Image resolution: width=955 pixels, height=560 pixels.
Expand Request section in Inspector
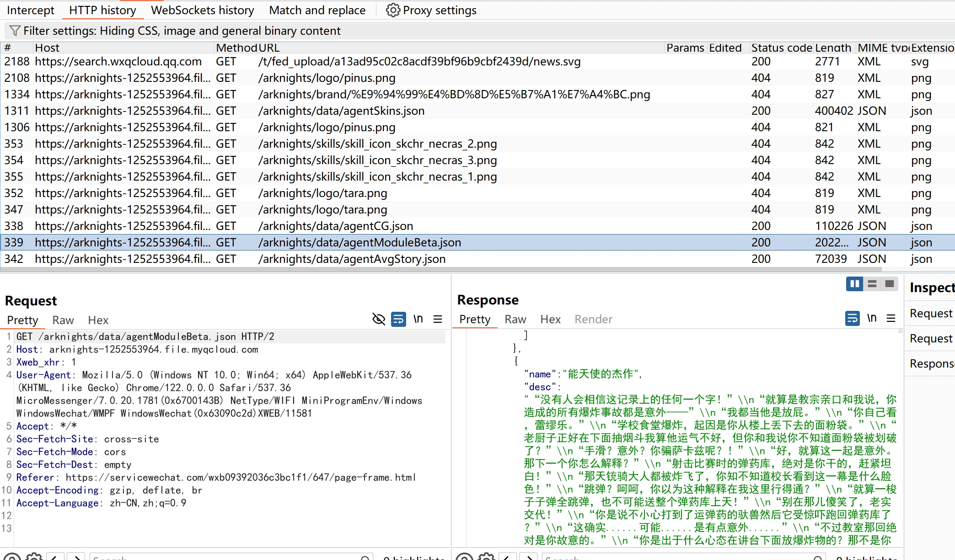click(x=931, y=314)
